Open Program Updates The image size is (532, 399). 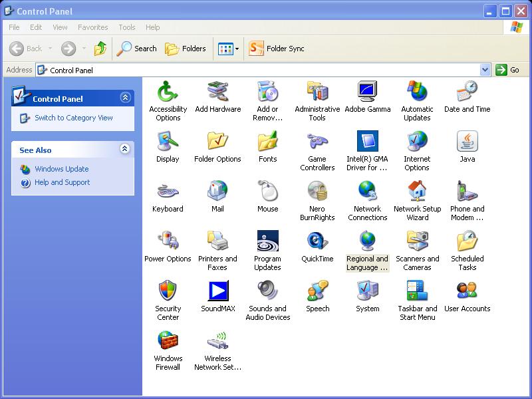268,251
